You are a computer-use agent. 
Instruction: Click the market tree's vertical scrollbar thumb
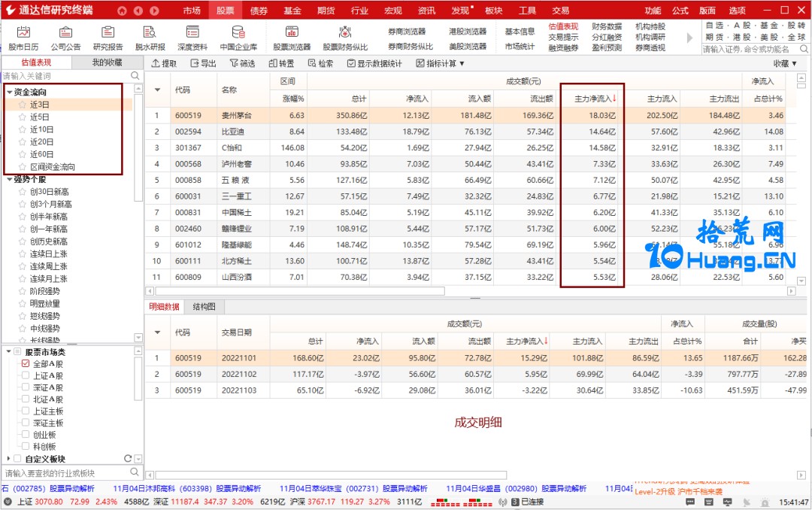pos(138,378)
